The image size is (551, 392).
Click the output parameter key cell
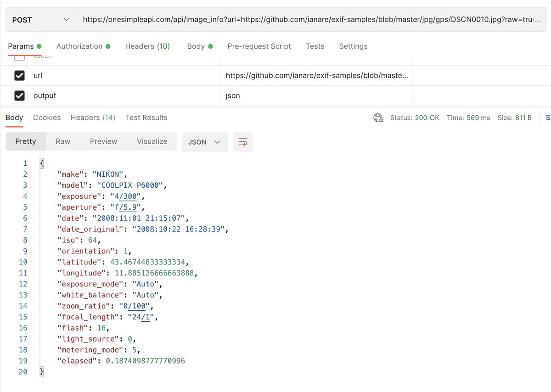tap(124, 95)
